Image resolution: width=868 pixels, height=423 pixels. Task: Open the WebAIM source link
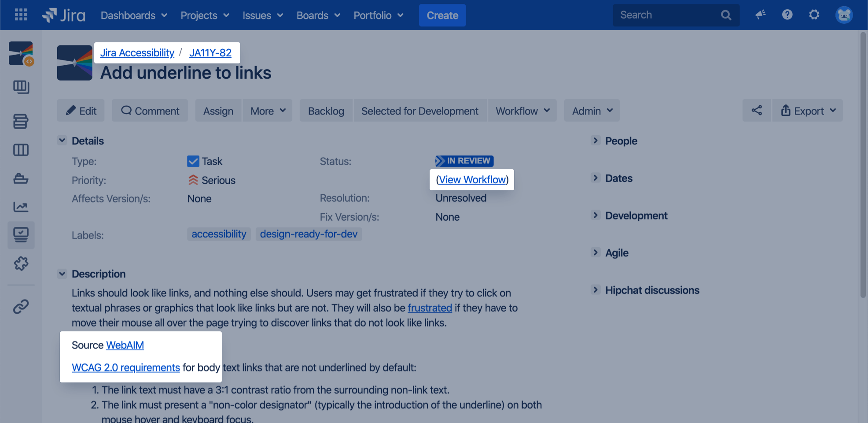(125, 345)
